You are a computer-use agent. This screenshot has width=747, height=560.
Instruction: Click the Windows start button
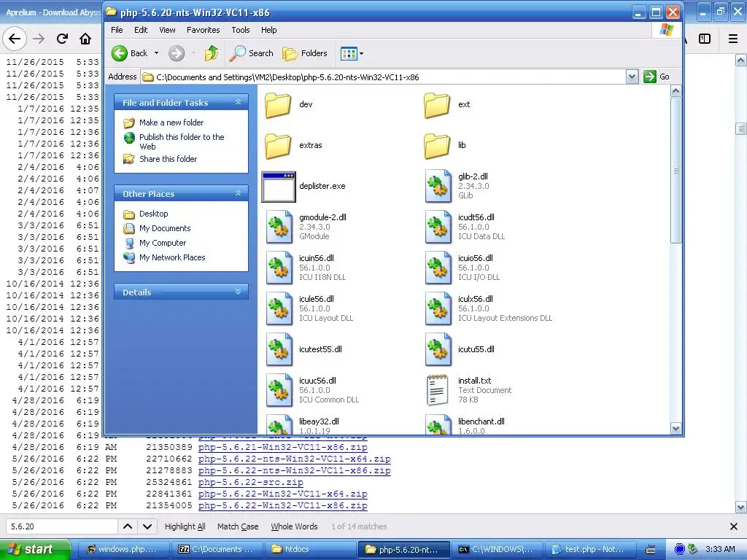pyautogui.click(x=35, y=550)
